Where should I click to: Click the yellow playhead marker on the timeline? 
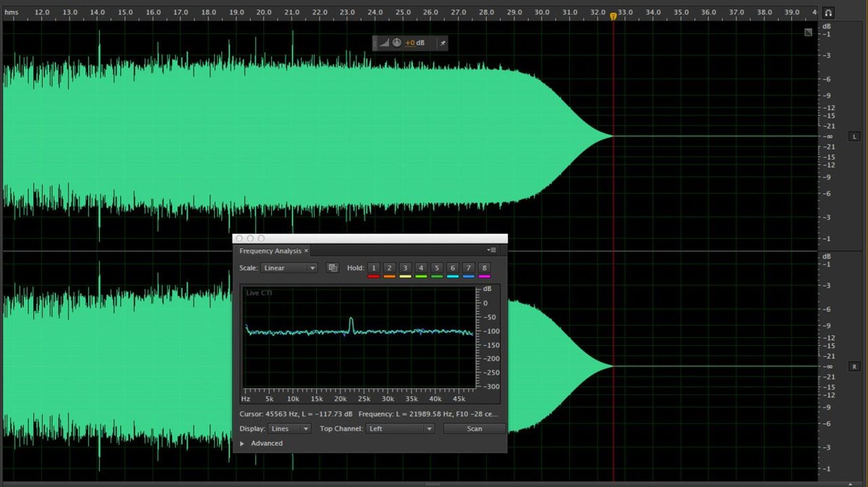(x=613, y=16)
